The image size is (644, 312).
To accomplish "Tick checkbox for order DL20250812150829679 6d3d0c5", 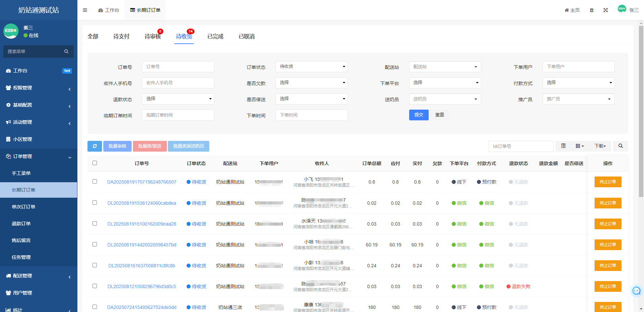I will [95, 286].
